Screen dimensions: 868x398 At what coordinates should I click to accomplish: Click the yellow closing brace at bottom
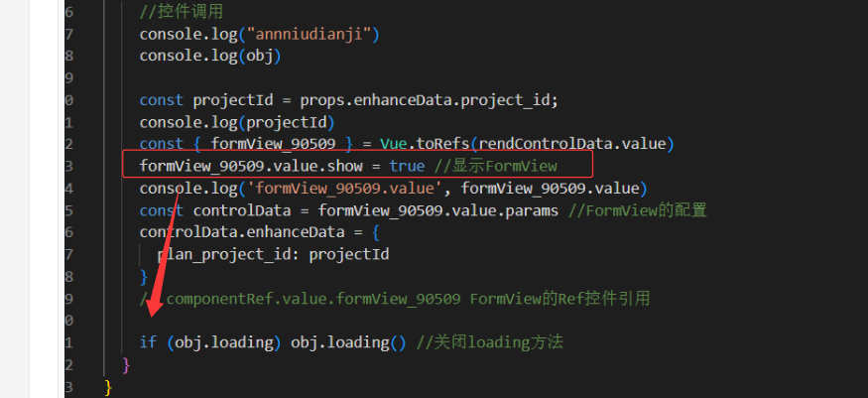click(x=108, y=387)
